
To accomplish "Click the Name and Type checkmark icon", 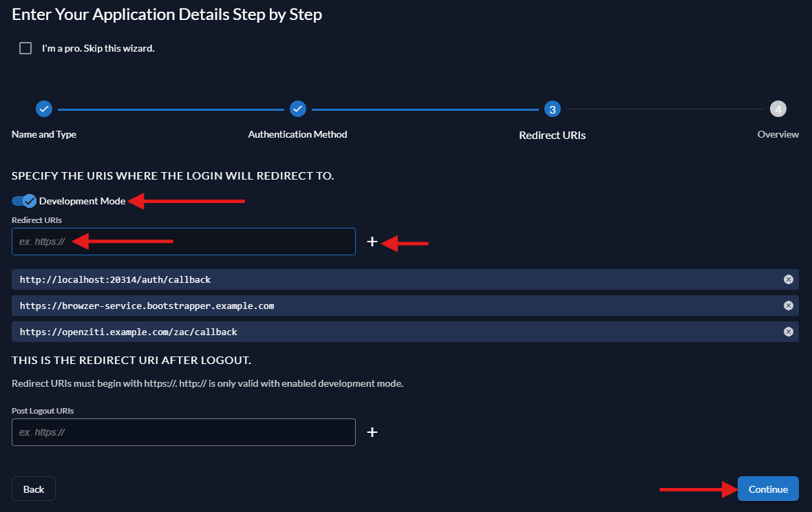I will [x=43, y=108].
